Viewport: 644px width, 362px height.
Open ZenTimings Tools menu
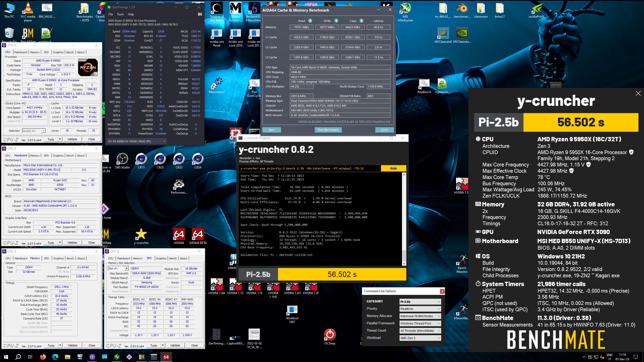tap(120, 14)
